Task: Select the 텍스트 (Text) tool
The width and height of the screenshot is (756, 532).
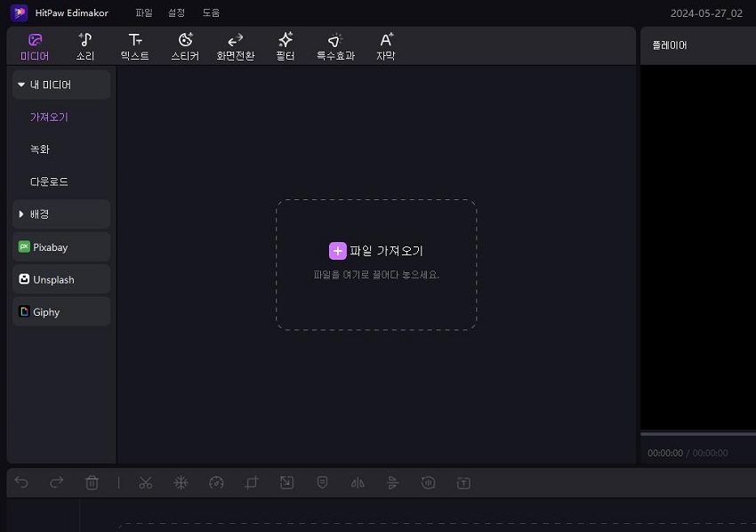Action: point(134,44)
